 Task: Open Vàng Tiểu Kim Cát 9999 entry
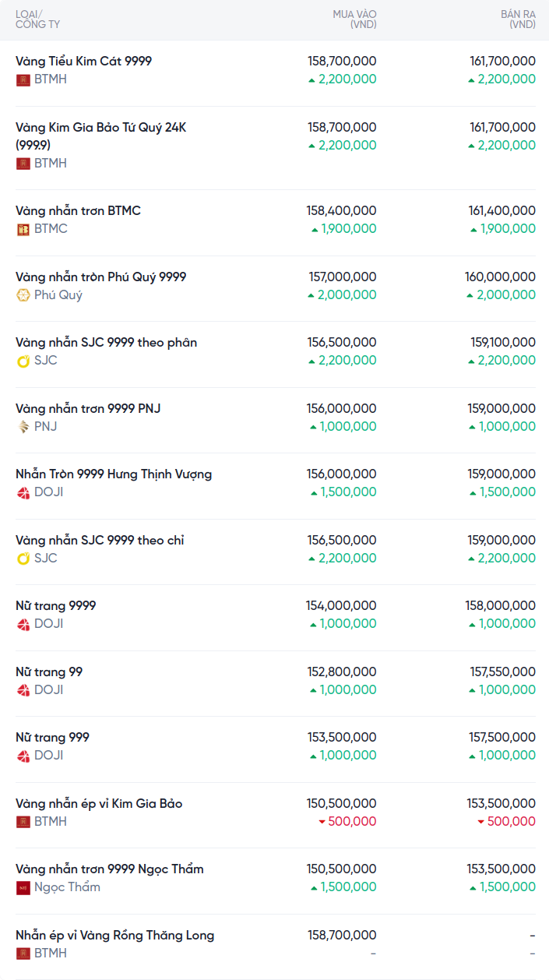pos(83,61)
